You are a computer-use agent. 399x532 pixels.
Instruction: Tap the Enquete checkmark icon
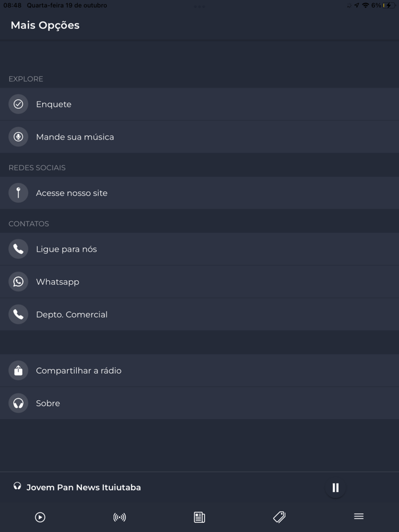[x=18, y=104]
